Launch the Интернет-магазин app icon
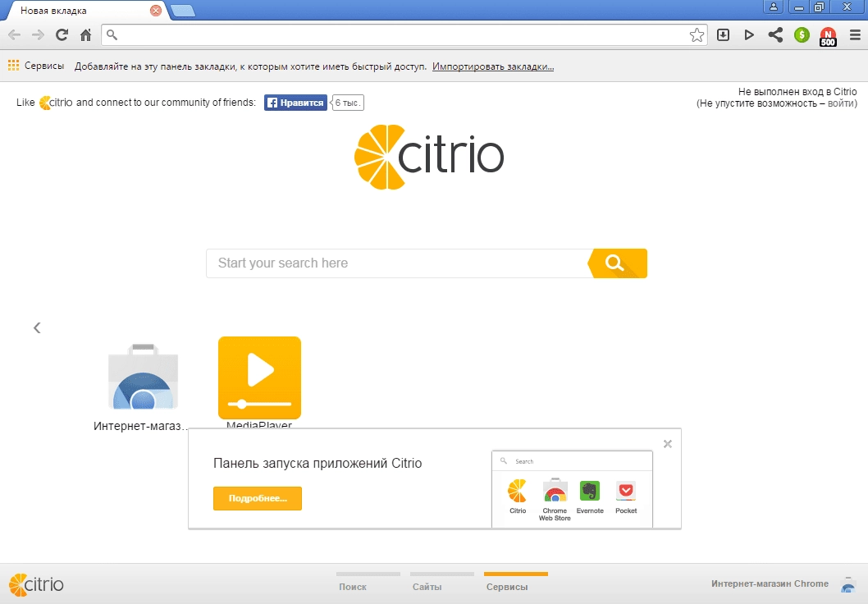 click(x=143, y=377)
